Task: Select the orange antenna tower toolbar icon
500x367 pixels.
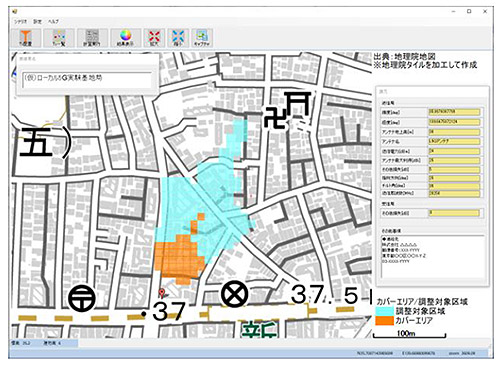Action: pos(26,38)
